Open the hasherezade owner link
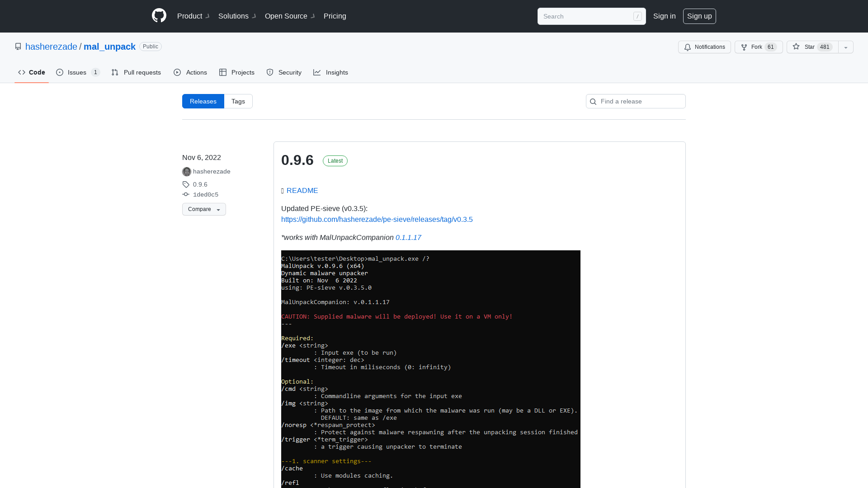Screen dimensions: 868x488 pos(51,47)
